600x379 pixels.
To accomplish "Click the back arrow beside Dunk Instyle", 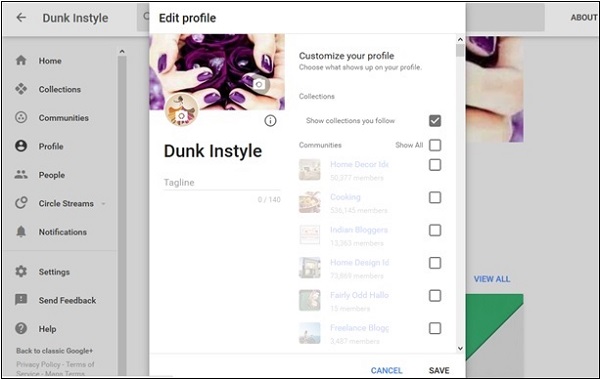I will point(21,17).
